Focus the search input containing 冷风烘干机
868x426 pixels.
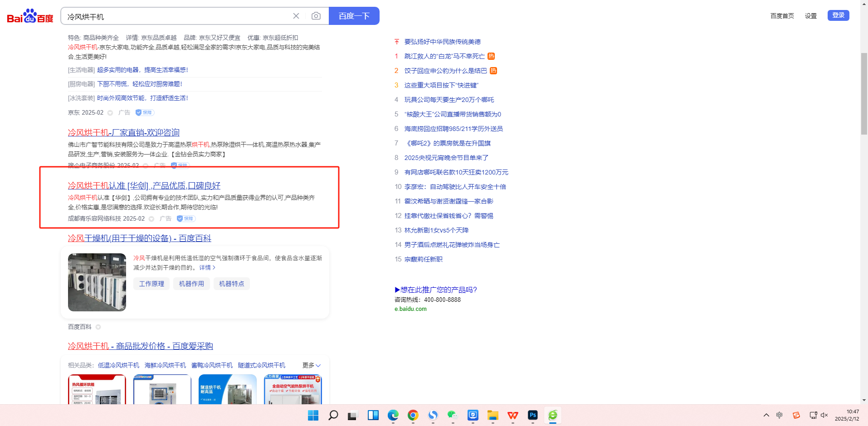coord(177,16)
